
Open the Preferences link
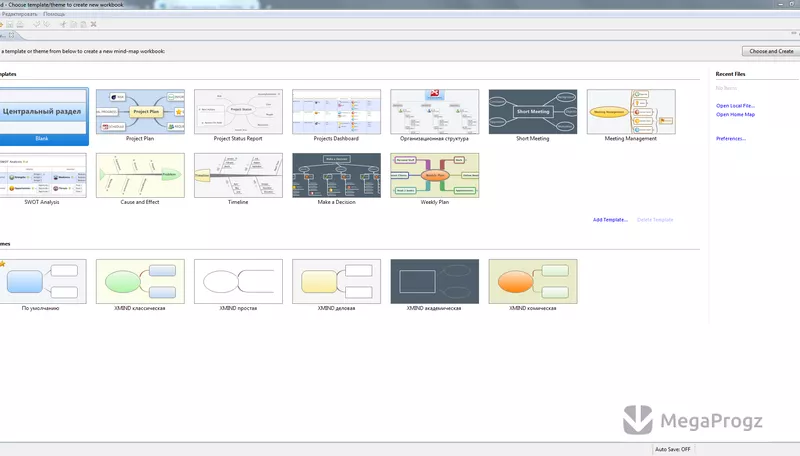coord(731,138)
